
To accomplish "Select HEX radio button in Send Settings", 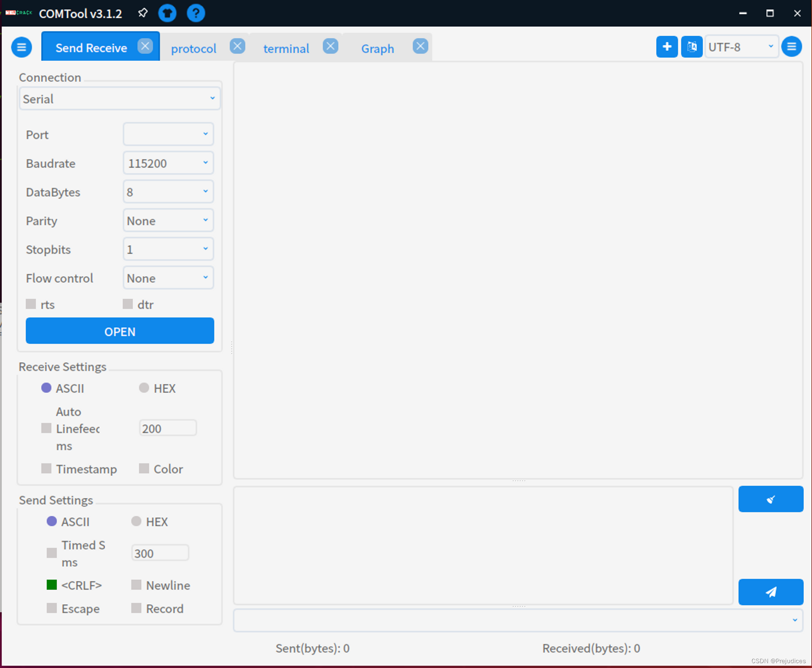I will pos(136,521).
